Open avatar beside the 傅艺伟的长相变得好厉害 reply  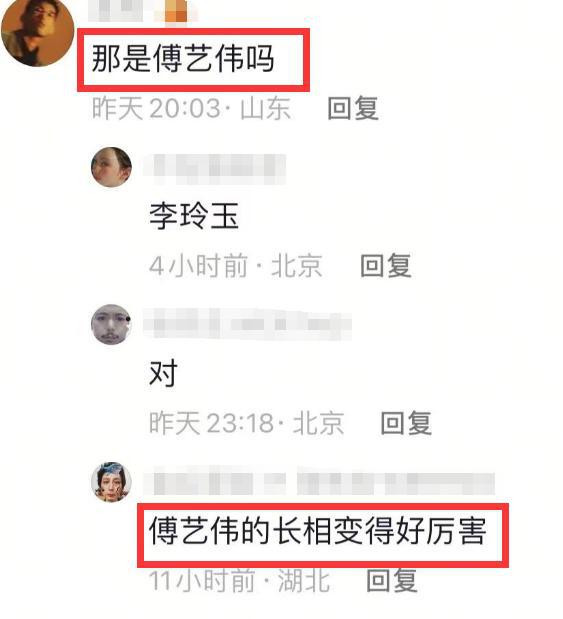pos(111,482)
